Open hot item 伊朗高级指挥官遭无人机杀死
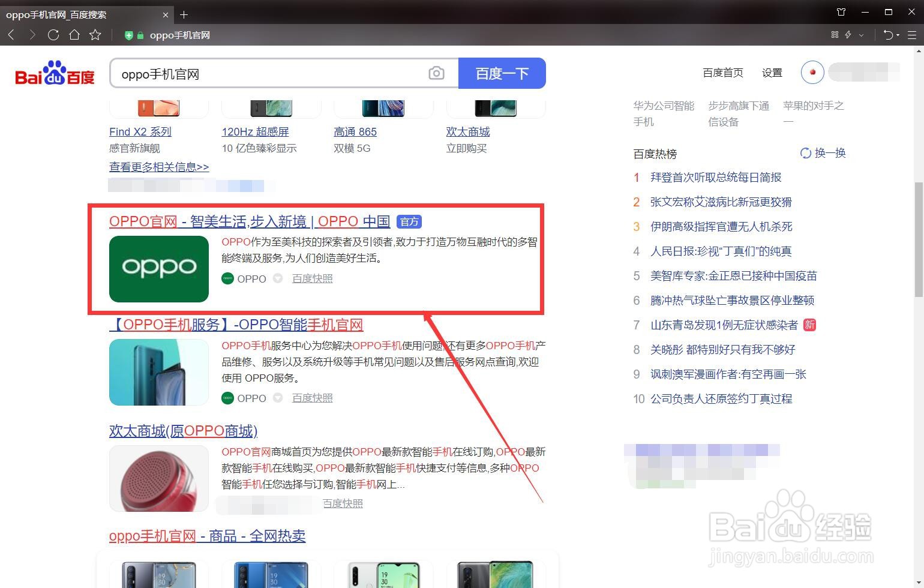This screenshot has height=588, width=924. (721, 226)
